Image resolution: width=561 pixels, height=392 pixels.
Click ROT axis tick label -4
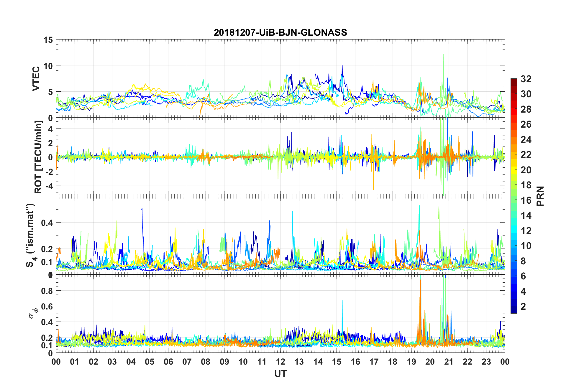[49, 186]
